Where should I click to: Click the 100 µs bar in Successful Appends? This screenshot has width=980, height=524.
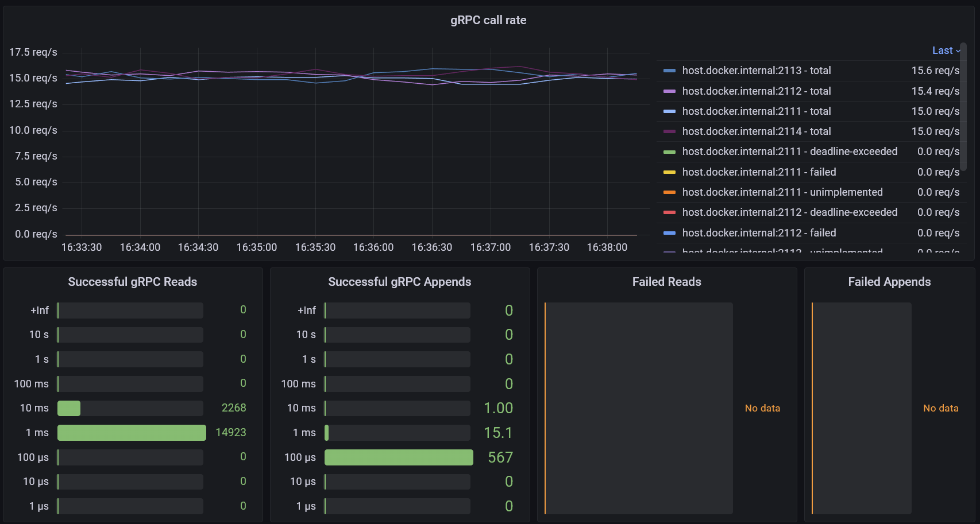coord(399,457)
